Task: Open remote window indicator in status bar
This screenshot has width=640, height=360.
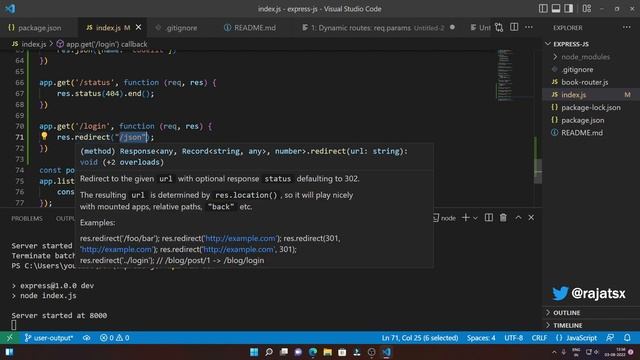Action: tap(9, 338)
